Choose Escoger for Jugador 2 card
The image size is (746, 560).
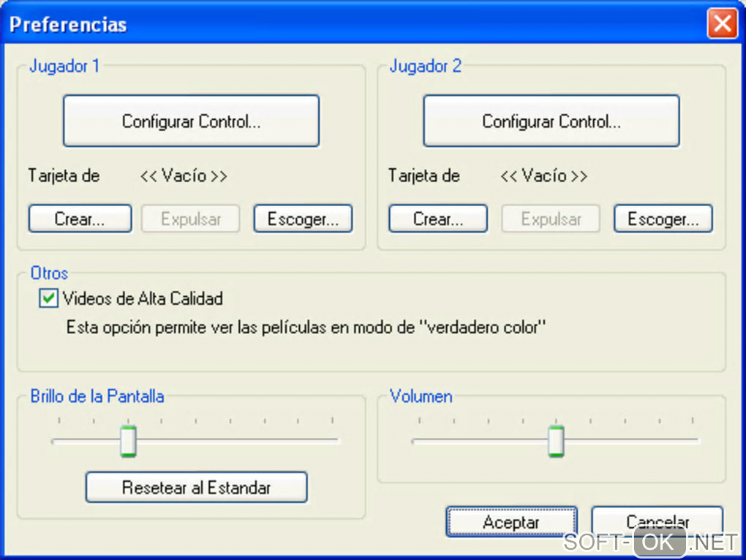[x=663, y=219]
